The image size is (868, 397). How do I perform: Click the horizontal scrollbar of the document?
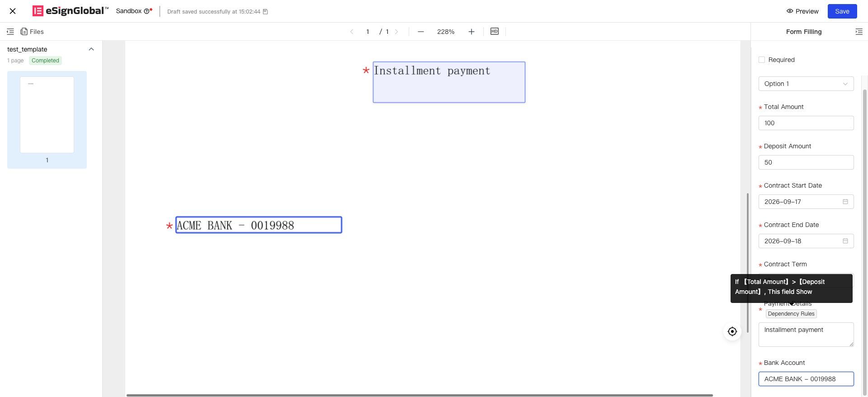coord(420,395)
